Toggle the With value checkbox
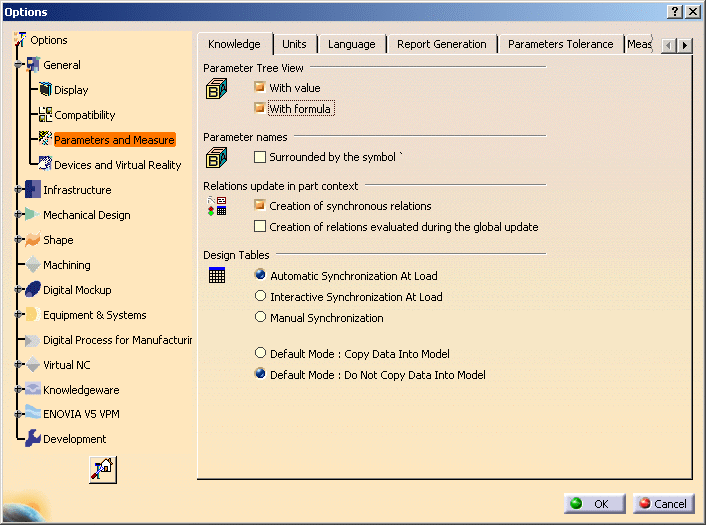The image size is (706, 525). pos(260,88)
